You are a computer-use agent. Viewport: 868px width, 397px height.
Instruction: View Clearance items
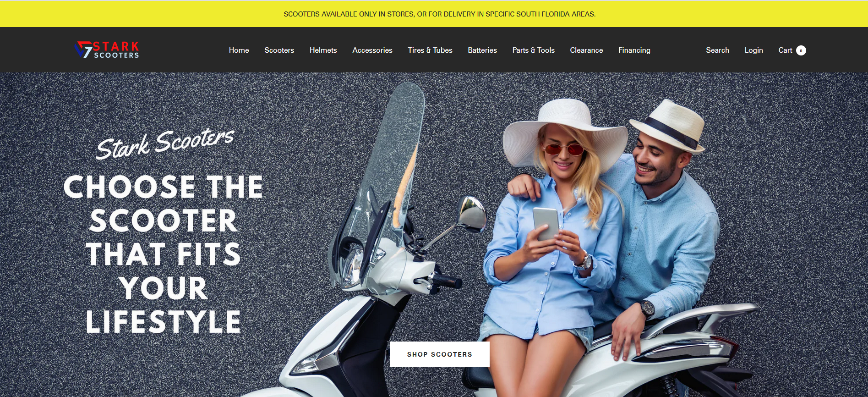click(586, 50)
